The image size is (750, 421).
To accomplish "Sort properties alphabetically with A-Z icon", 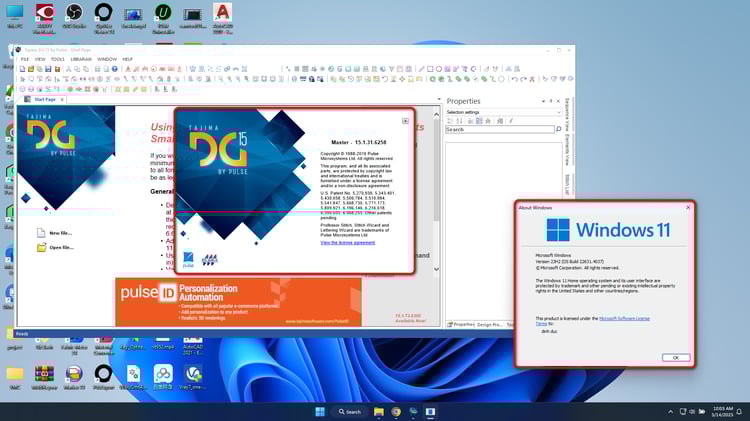I will [459, 121].
